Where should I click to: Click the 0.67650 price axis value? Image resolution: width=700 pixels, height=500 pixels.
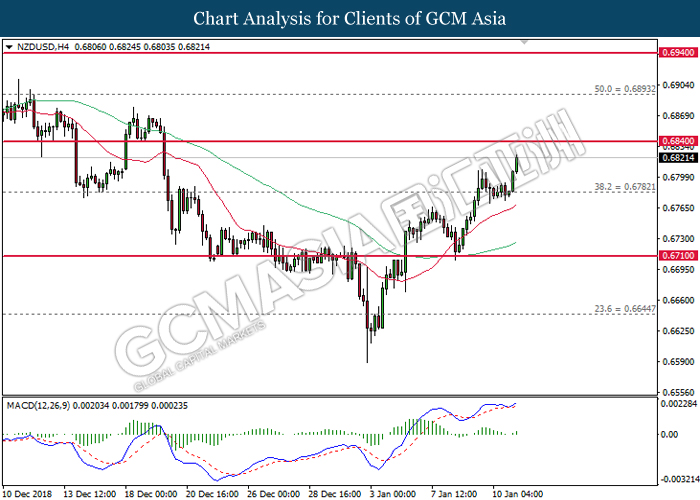[678, 208]
